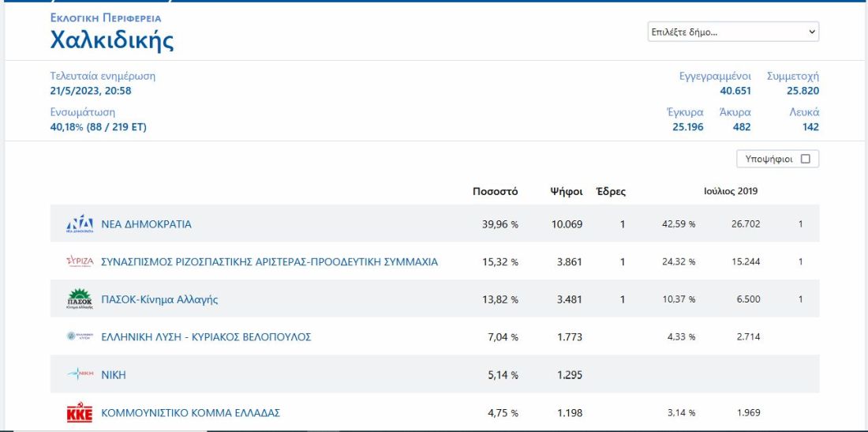Screen dimensions: 868x432
Task: Click the 2019 percentage 4,33 %
Action: [682, 336]
